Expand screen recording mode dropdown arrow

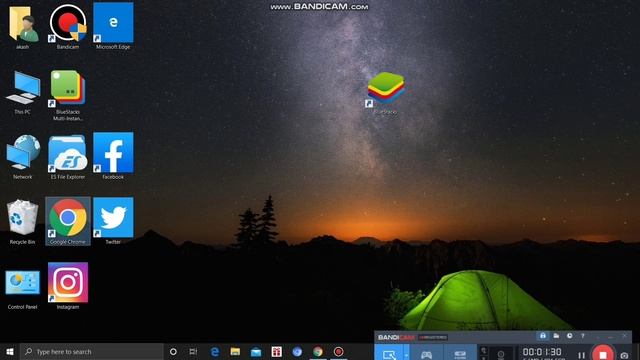coord(407,354)
